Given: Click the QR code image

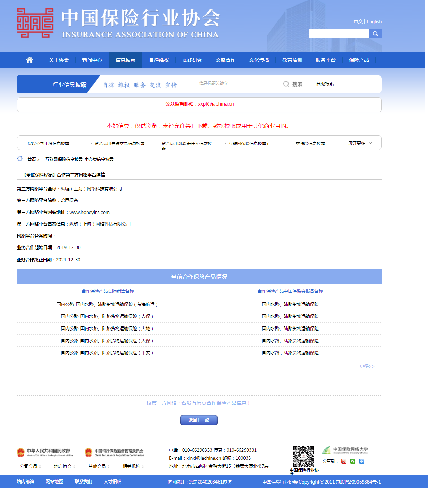Looking at the screenshot, I should pyautogui.click(x=303, y=456).
